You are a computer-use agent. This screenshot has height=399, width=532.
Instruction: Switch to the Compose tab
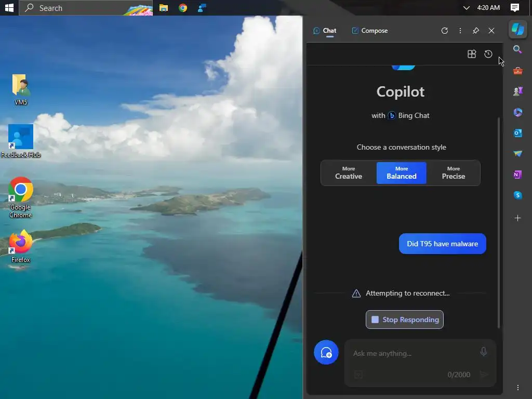370,31
